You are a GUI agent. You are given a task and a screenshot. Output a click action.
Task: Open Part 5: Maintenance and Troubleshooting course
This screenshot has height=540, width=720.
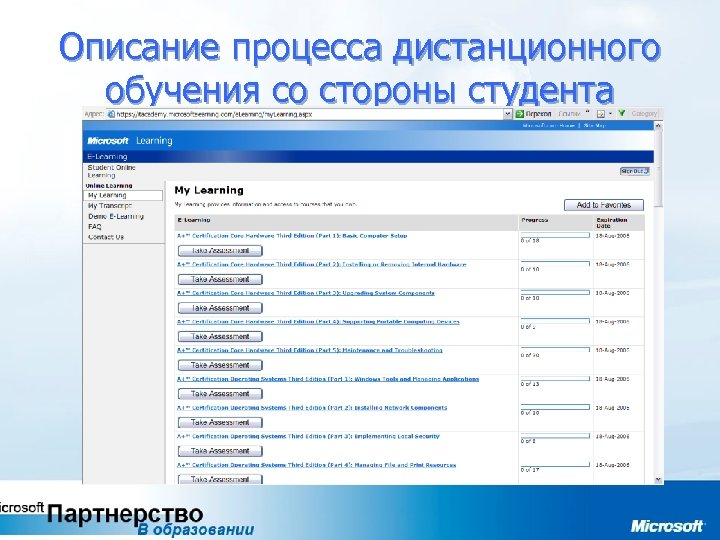[x=309, y=350]
